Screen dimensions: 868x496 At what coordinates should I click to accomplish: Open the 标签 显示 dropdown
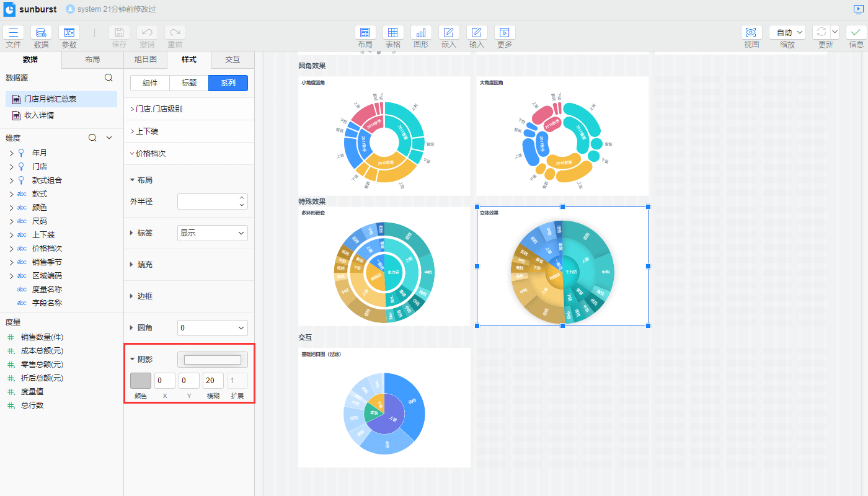(x=212, y=233)
